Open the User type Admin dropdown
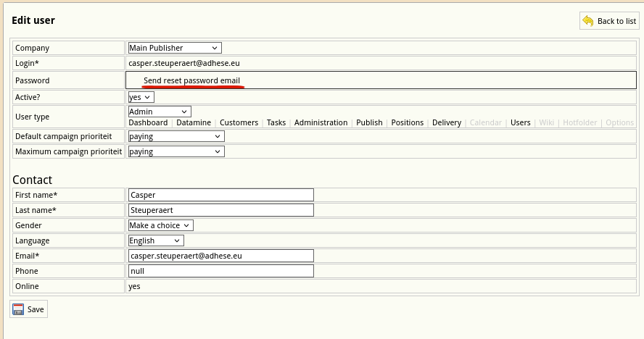 pyautogui.click(x=160, y=112)
